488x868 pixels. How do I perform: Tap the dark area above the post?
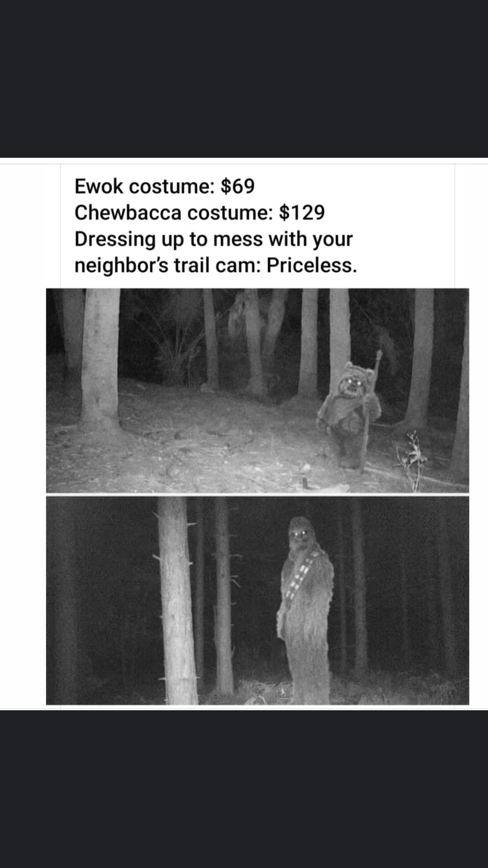[244, 79]
